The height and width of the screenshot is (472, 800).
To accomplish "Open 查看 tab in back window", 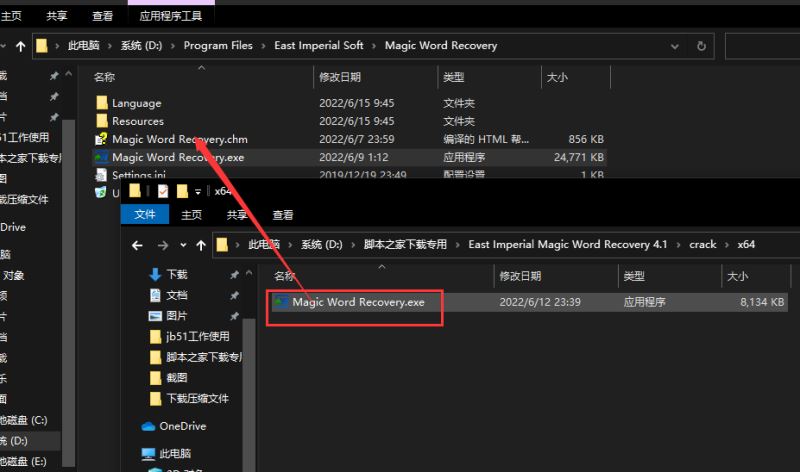I will [x=103, y=16].
